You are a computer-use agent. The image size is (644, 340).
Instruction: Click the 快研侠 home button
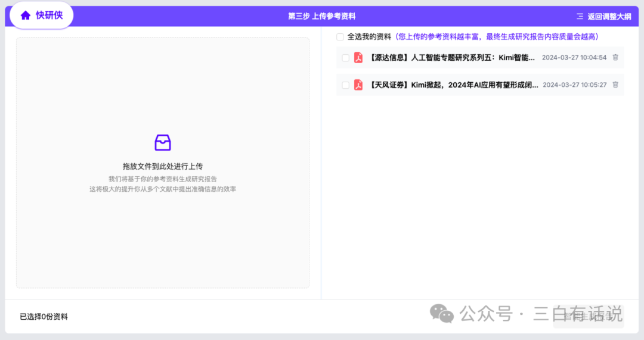(42, 15)
